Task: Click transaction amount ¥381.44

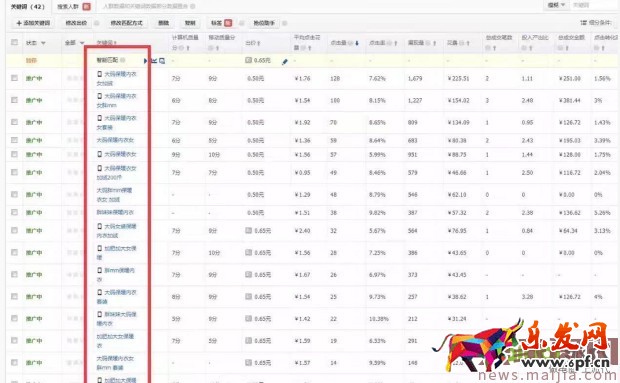Action: [569, 101]
